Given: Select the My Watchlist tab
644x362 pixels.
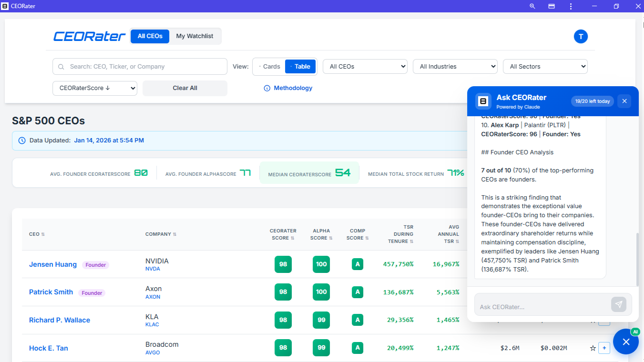Looking at the screenshot, I should pos(194,36).
